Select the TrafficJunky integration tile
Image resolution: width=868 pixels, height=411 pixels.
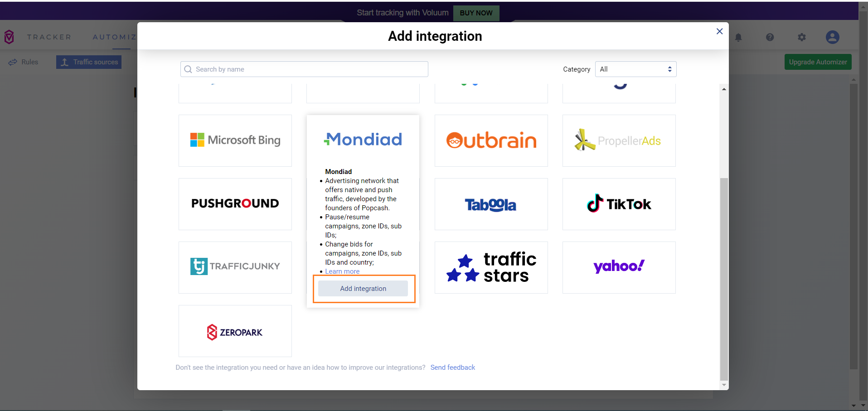(x=235, y=267)
